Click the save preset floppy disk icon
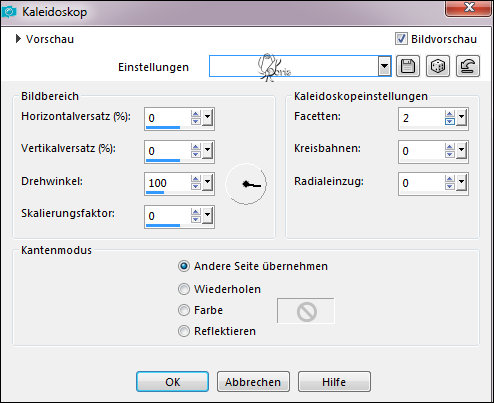This screenshot has height=403, width=494. (x=408, y=66)
